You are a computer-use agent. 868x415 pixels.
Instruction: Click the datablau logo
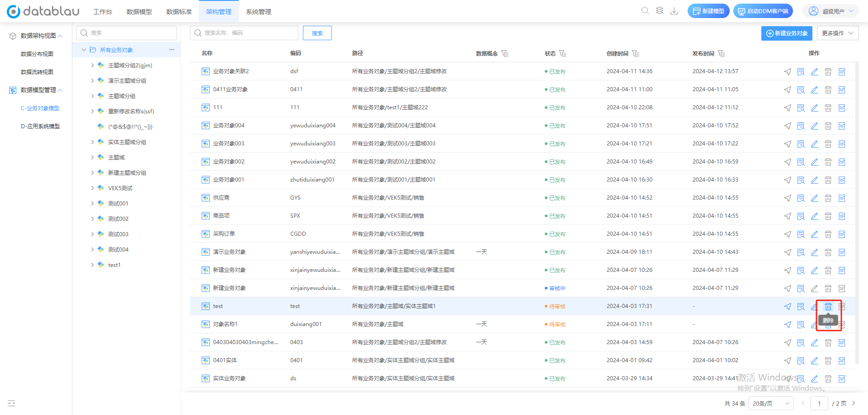(x=43, y=11)
